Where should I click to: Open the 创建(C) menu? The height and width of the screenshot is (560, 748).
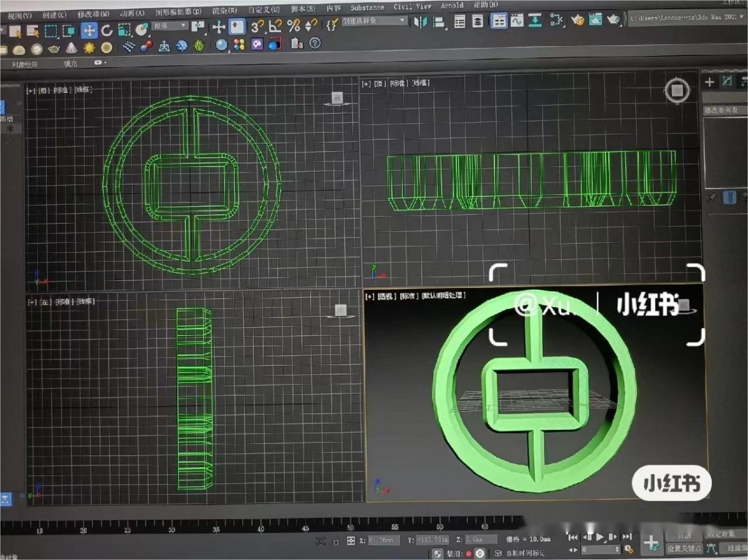[55, 14]
